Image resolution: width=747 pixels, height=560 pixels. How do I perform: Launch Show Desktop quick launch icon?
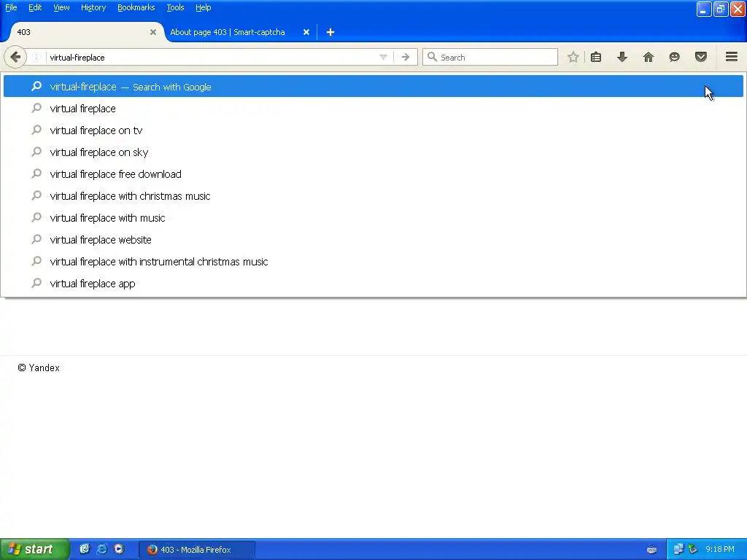tap(85, 549)
